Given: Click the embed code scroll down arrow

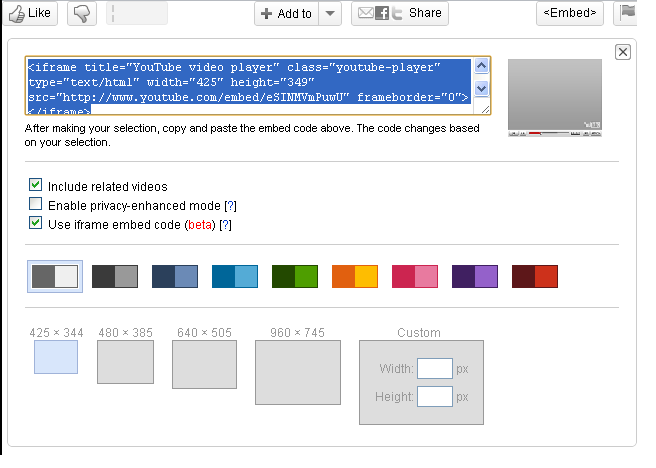Looking at the screenshot, I should coord(482,88).
